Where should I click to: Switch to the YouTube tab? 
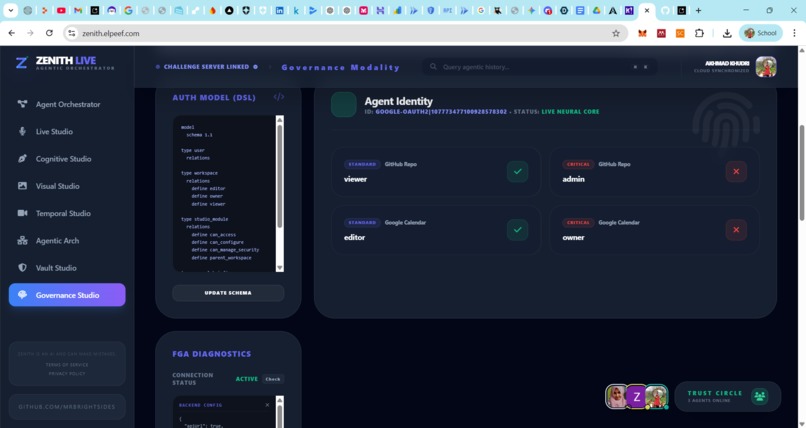[61, 10]
